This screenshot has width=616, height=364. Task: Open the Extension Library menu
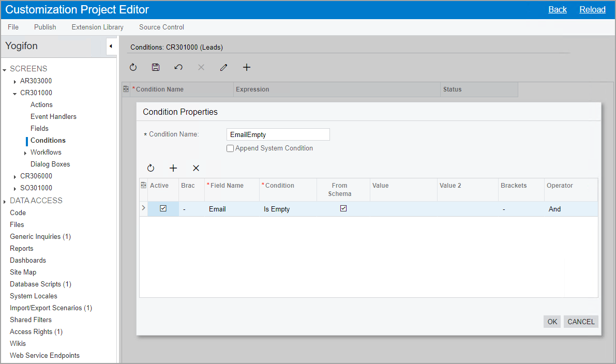tap(97, 27)
